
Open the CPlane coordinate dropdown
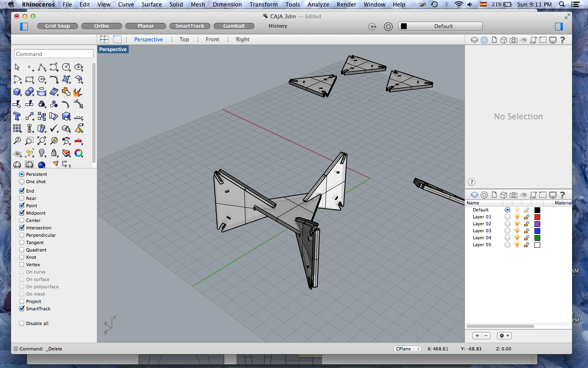pos(407,349)
